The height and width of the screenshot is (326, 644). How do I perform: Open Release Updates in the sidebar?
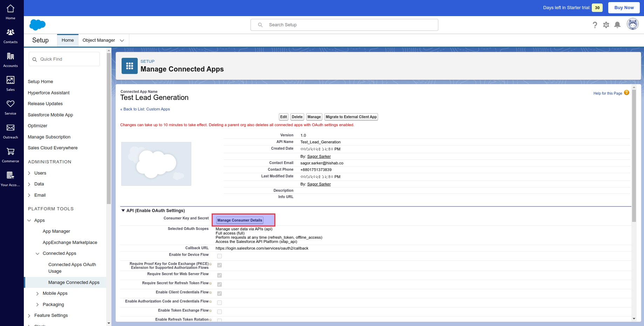tap(45, 104)
